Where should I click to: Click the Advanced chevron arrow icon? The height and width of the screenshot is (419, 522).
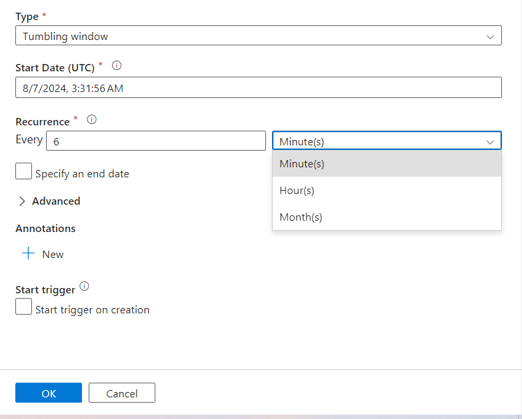(22, 201)
